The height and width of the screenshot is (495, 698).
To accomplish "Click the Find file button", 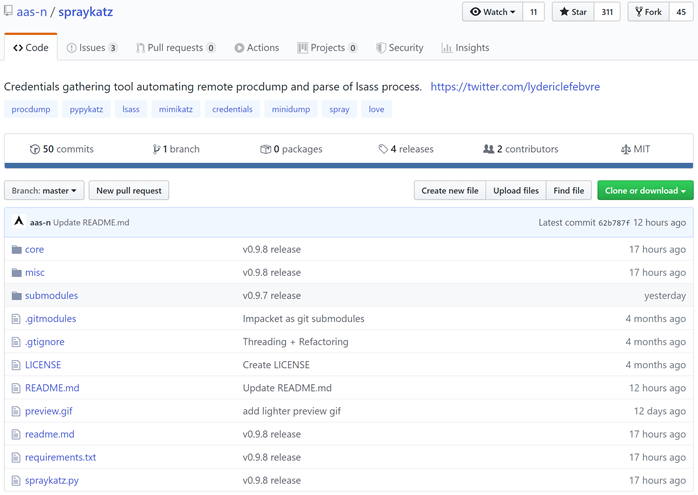I will tap(568, 191).
